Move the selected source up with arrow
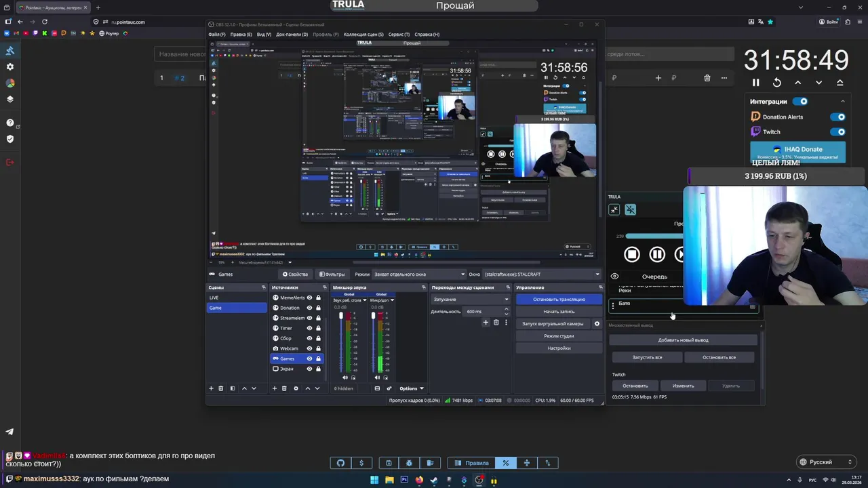This screenshot has height=488, width=868. pyautogui.click(x=307, y=388)
